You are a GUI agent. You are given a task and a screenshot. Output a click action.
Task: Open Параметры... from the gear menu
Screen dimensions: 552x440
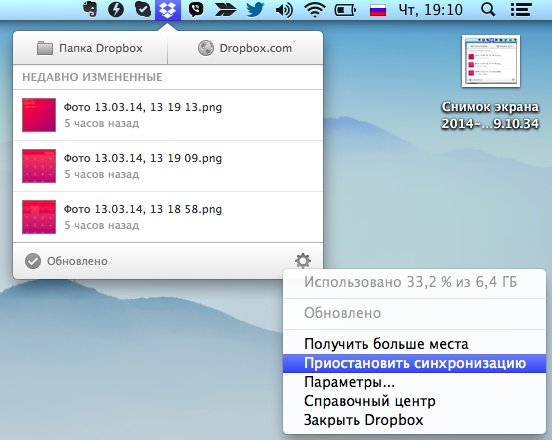point(414,382)
